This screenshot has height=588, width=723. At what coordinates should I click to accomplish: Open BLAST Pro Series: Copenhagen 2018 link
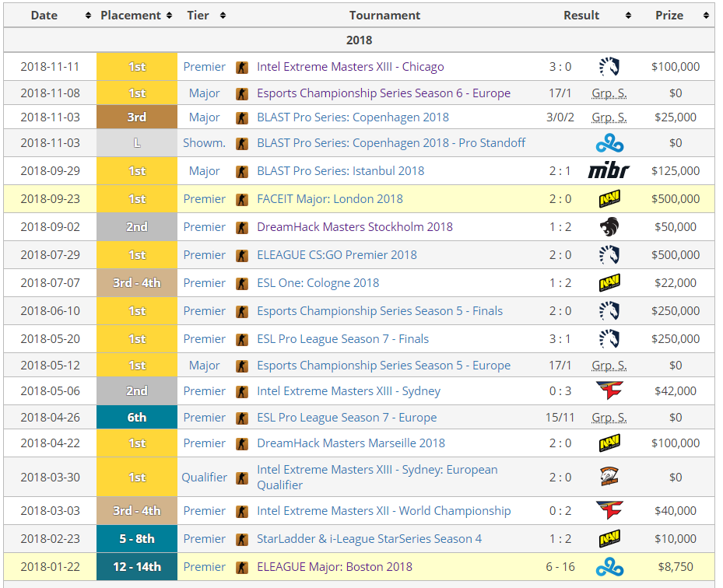pyautogui.click(x=353, y=117)
